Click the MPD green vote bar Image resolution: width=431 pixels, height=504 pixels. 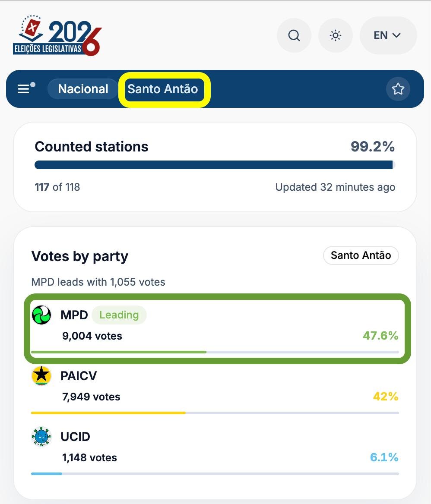click(119, 352)
